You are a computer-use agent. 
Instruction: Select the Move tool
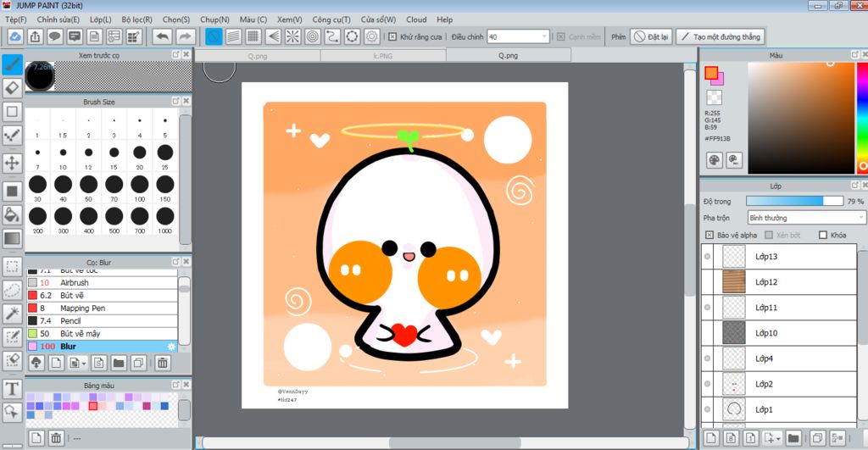(12, 164)
